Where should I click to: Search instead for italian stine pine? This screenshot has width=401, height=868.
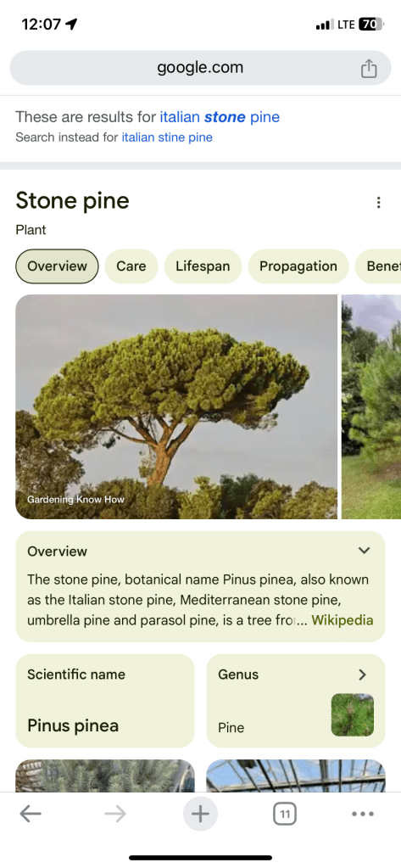(167, 137)
